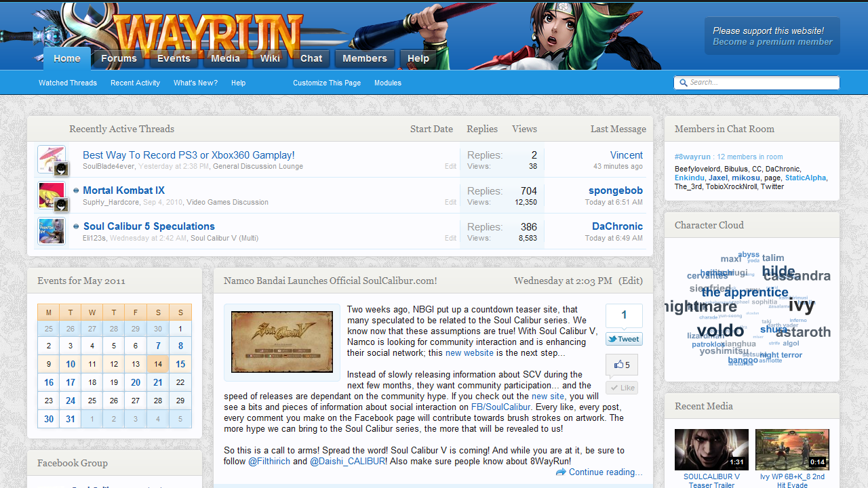Open chat member Enkindu's profile

click(690, 178)
